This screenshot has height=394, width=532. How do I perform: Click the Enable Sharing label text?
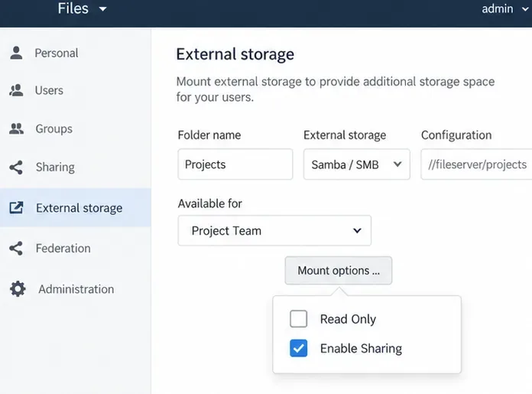point(361,349)
